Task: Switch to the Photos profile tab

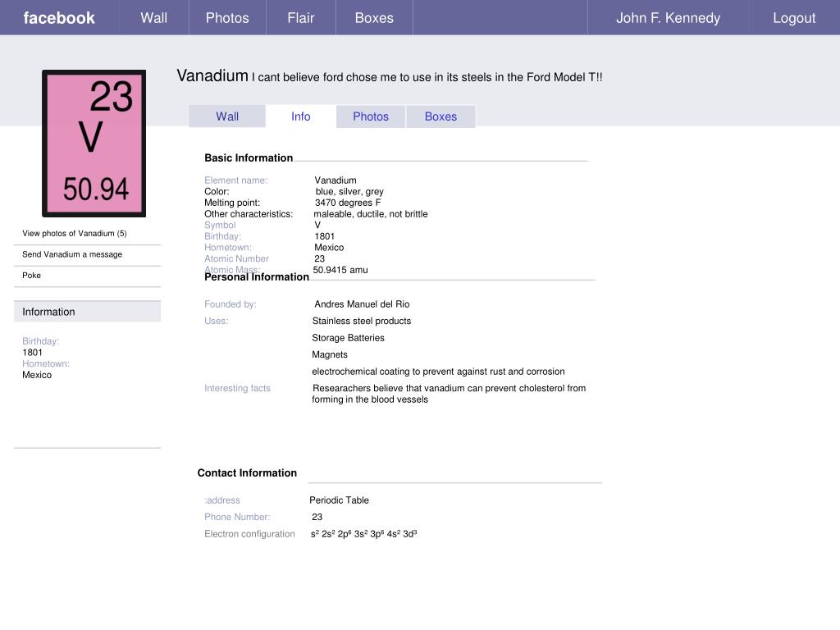Action: point(371,116)
